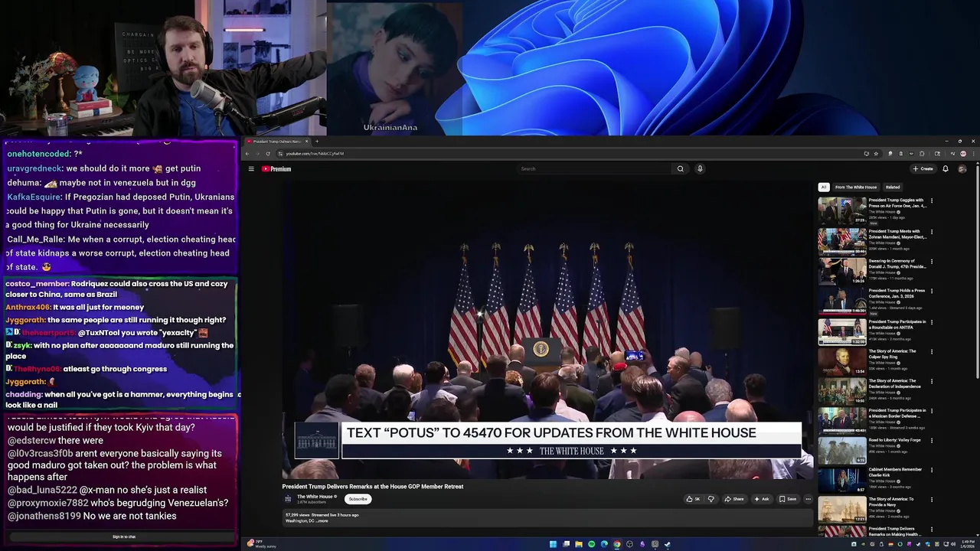Click the YouTube search magnifier button
Screen dimensions: 980x551
[680, 169]
